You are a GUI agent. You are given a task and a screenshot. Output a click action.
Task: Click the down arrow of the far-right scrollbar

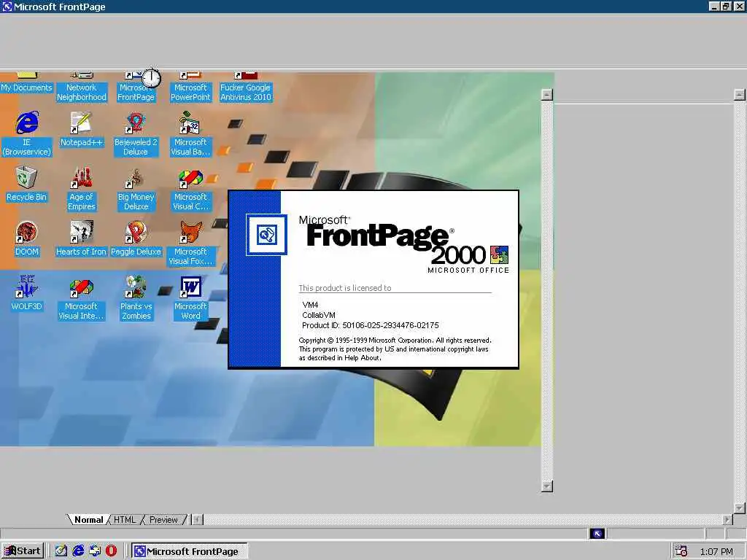click(x=739, y=508)
